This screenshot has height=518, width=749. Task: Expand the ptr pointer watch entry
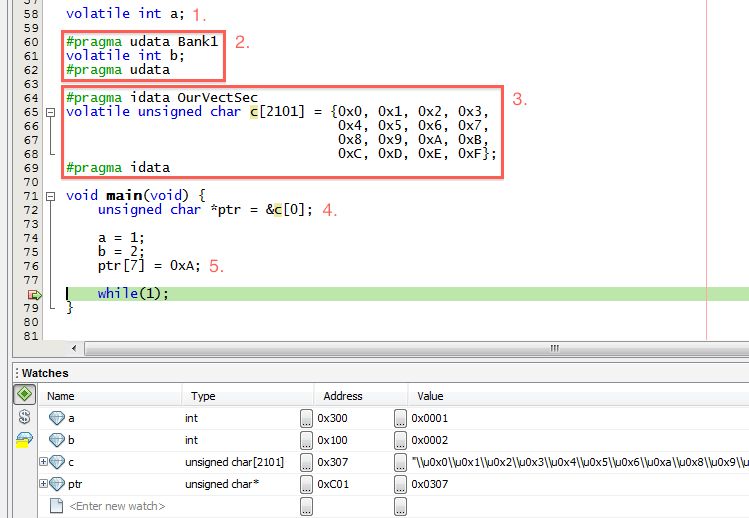(43, 484)
